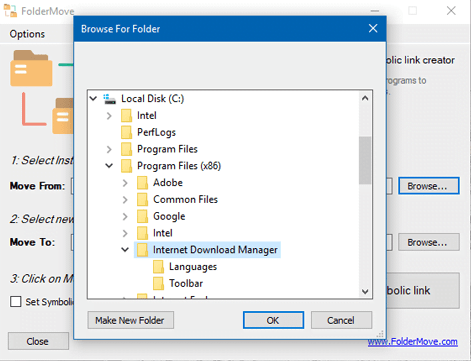
Task: Click the folder tree scrollbar thumb
Action: coord(365,160)
